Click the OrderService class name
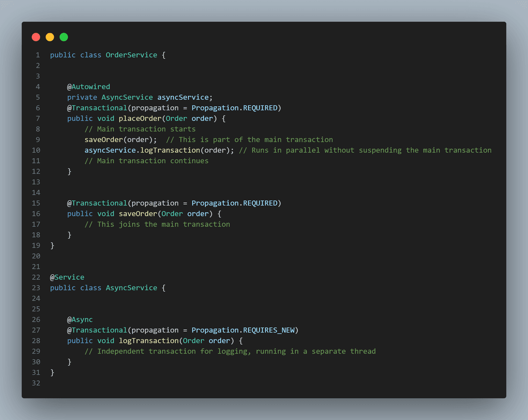The image size is (528, 420). click(132, 55)
